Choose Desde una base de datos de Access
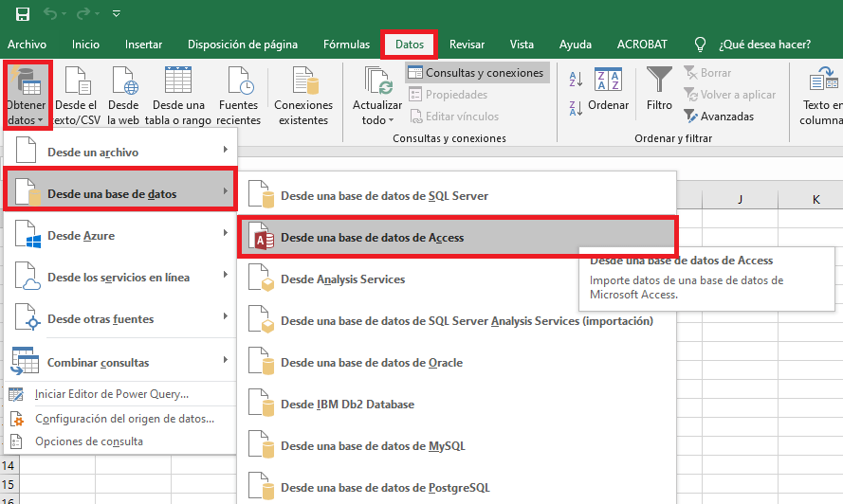The image size is (843, 504). point(372,238)
